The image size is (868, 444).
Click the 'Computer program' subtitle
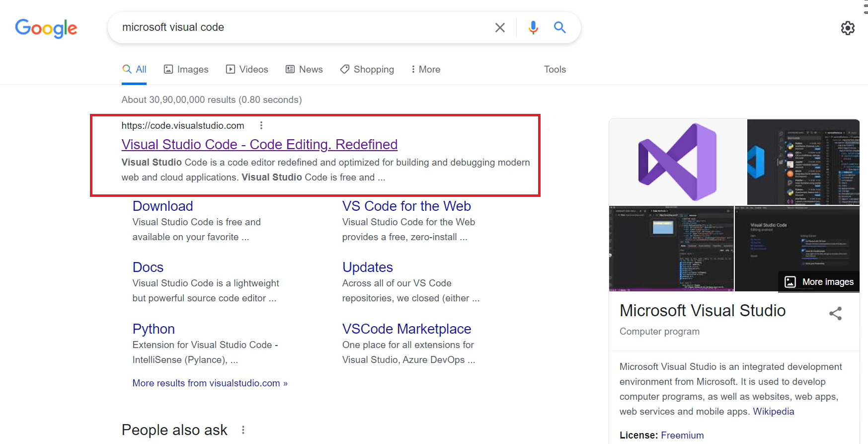pyautogui.click(x=659, y=332)
